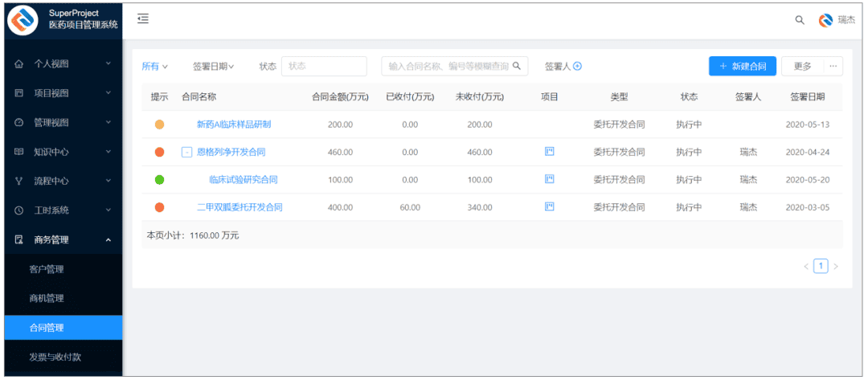
Task: Click the 合同金额(万元) column header
Action: [340, 96]
